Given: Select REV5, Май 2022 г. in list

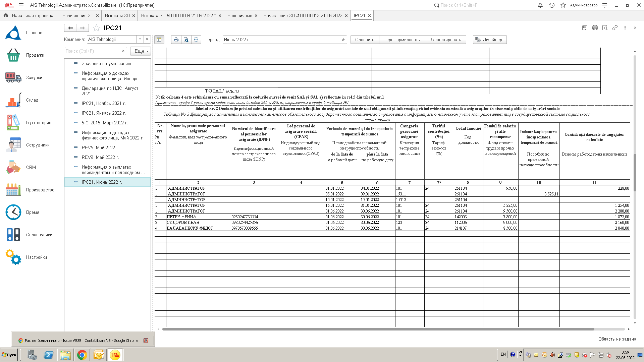Looking at the screenshot, I should click(x=100, y=147).
